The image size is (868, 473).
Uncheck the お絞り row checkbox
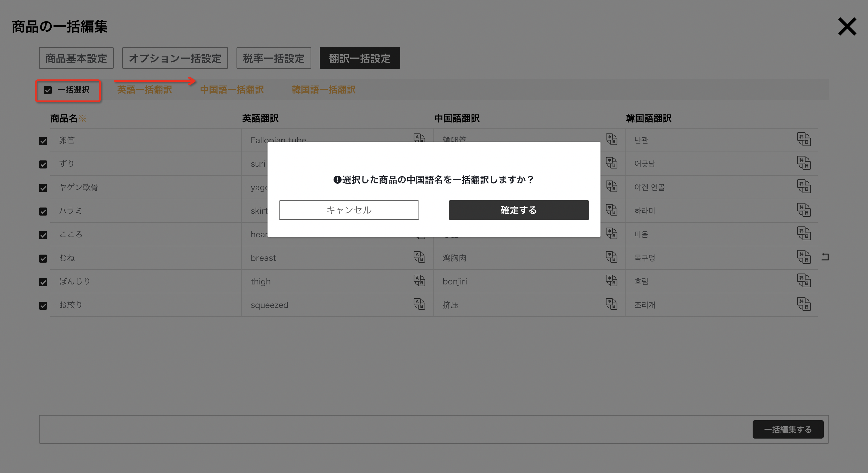tap(43, 306)
